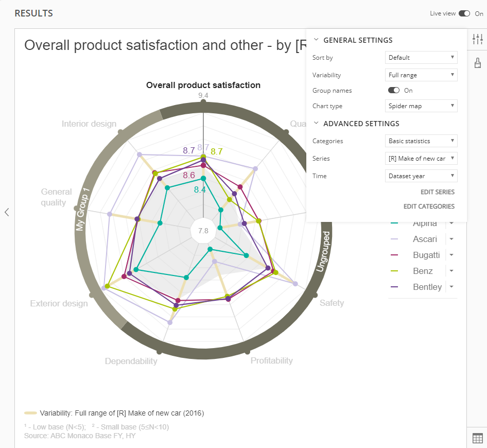Toggle the Group names switch
Image resolution: width=487 pixels, height=448 pixels.
click(x=394, y=90)
